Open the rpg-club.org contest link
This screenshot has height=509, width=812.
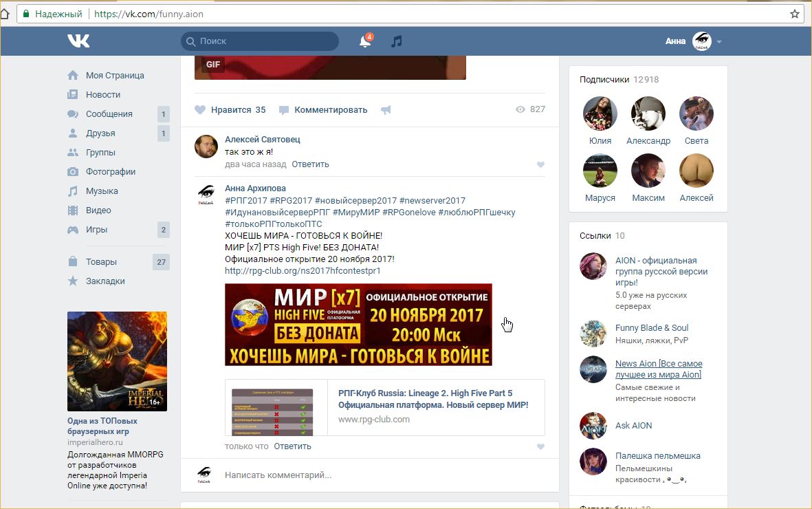[x=303, y=270]
